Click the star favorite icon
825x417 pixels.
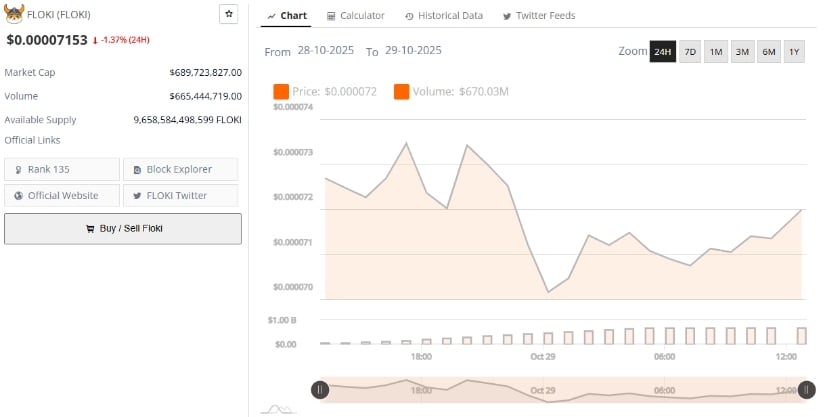[x=229, y=15]
